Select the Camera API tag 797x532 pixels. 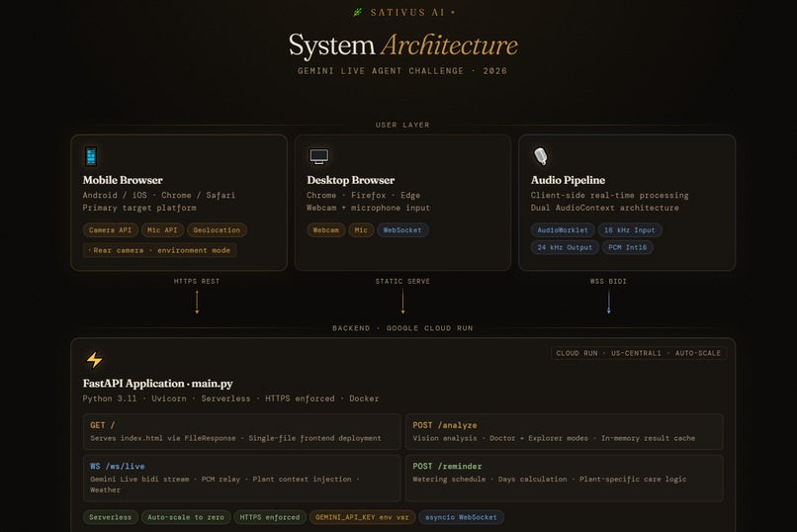[x=111, y=230]
